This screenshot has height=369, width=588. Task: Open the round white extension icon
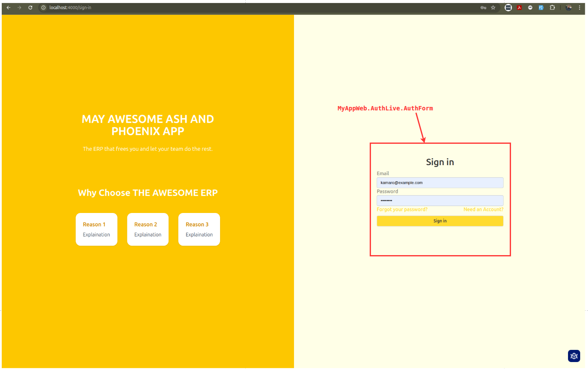(x=530, y=7)
